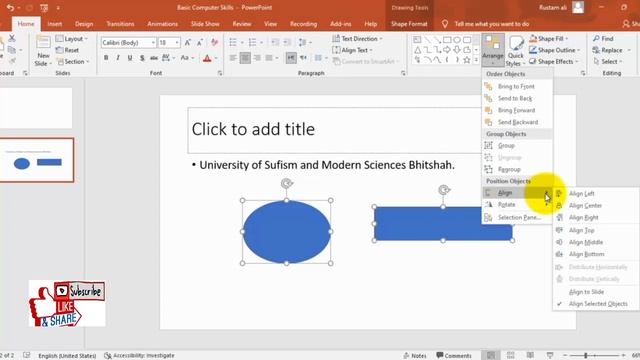Viewport: 640px width, 360px height.
Task: Open Text Direction dropdown
Action: 357,39
